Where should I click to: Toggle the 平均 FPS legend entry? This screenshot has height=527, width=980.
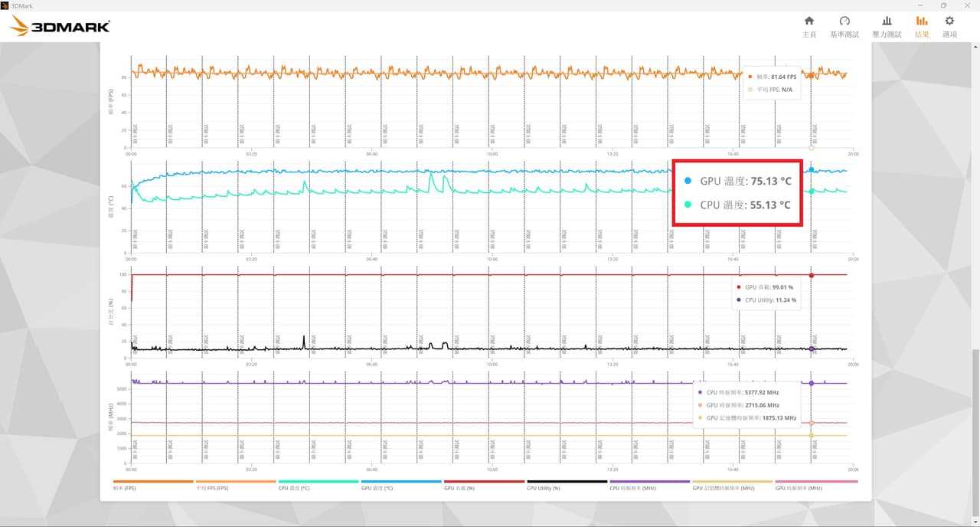click(236, 485)
